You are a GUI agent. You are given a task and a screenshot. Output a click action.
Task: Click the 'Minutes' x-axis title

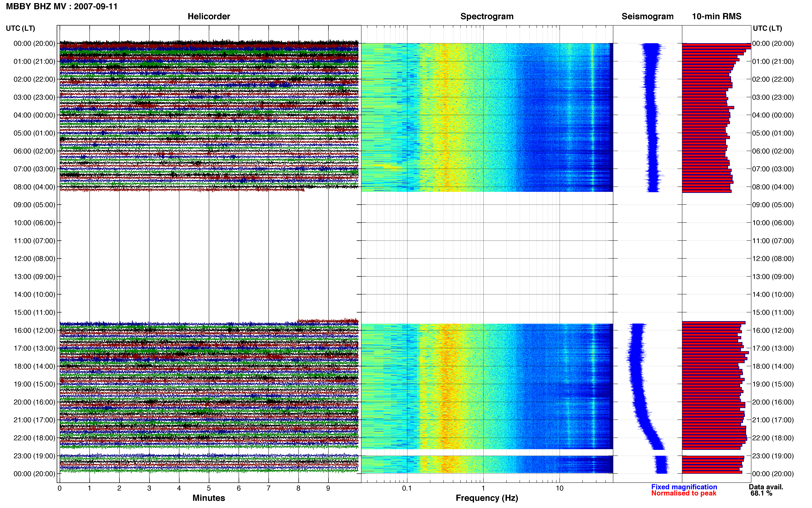pos(208,498)
